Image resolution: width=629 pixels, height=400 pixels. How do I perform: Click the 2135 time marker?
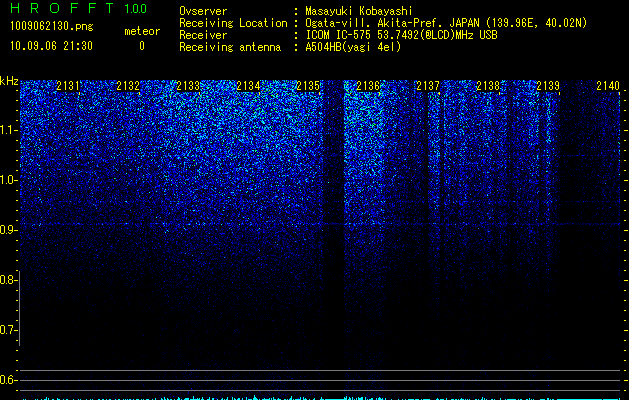[308, 86]
